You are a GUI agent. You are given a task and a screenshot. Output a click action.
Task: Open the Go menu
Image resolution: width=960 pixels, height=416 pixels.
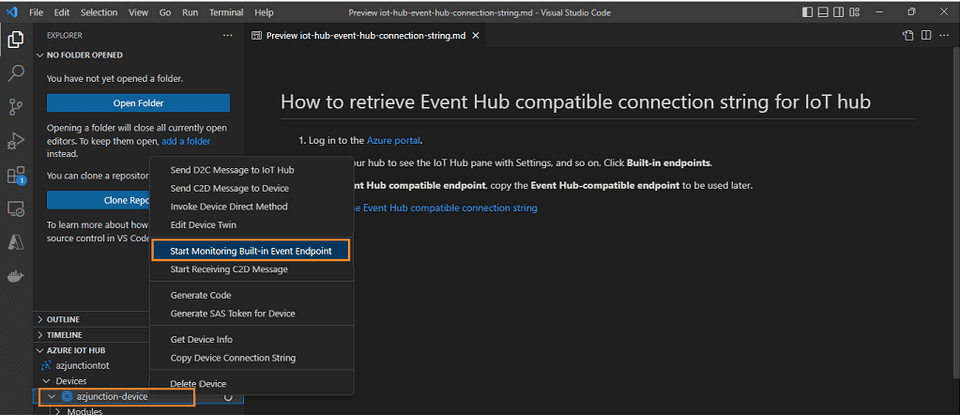point(165,12)
